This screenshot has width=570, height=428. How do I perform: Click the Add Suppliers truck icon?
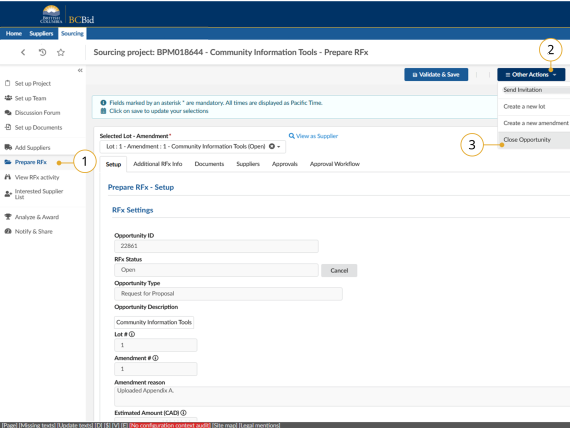pyautogui.click(x=8, y=147)
